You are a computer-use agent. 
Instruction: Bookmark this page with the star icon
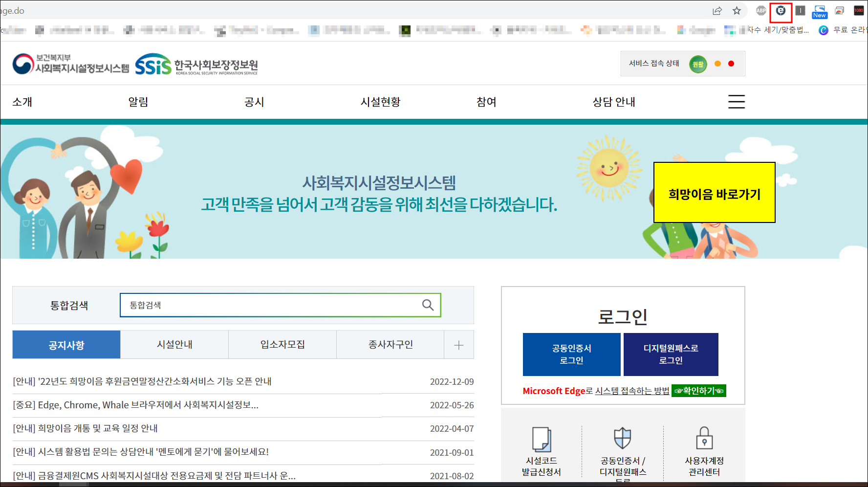737,11
